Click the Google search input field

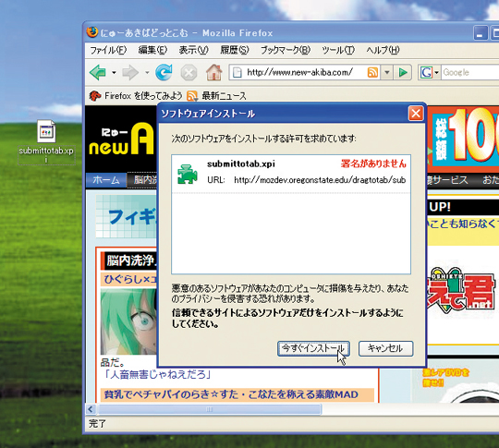(x=470, y=73)
